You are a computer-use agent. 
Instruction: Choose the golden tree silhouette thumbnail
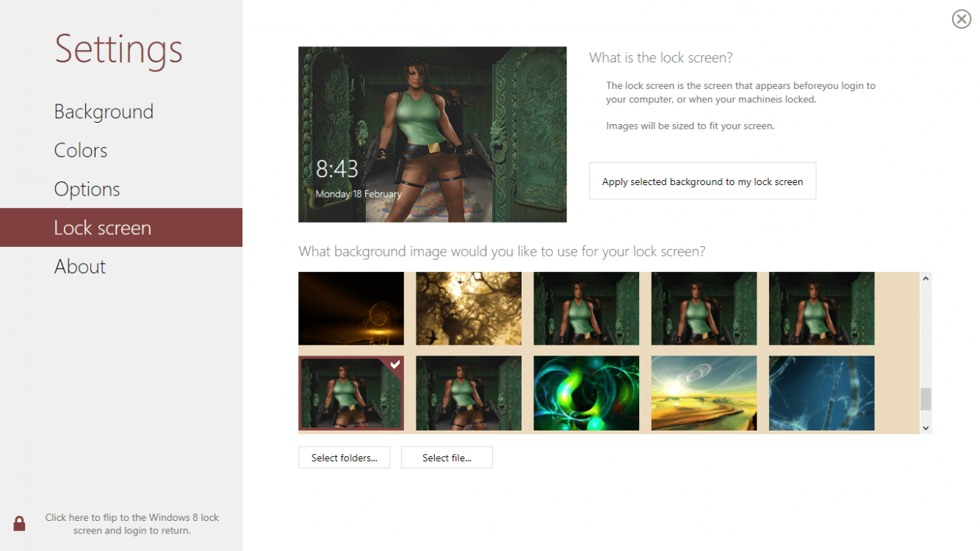pos(469,309)
